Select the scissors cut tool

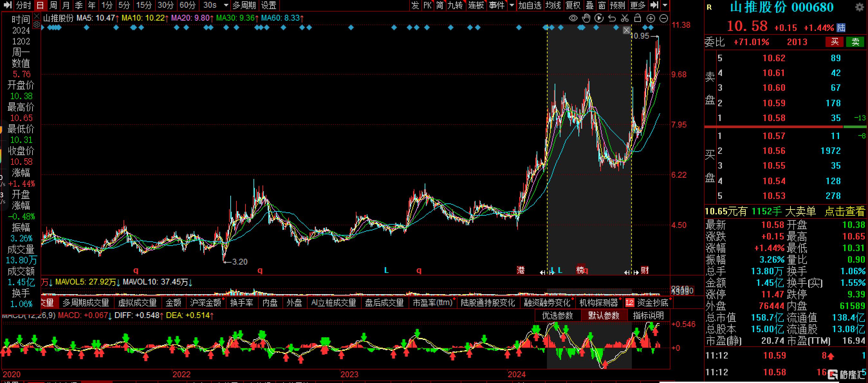[x=625, y=18]
